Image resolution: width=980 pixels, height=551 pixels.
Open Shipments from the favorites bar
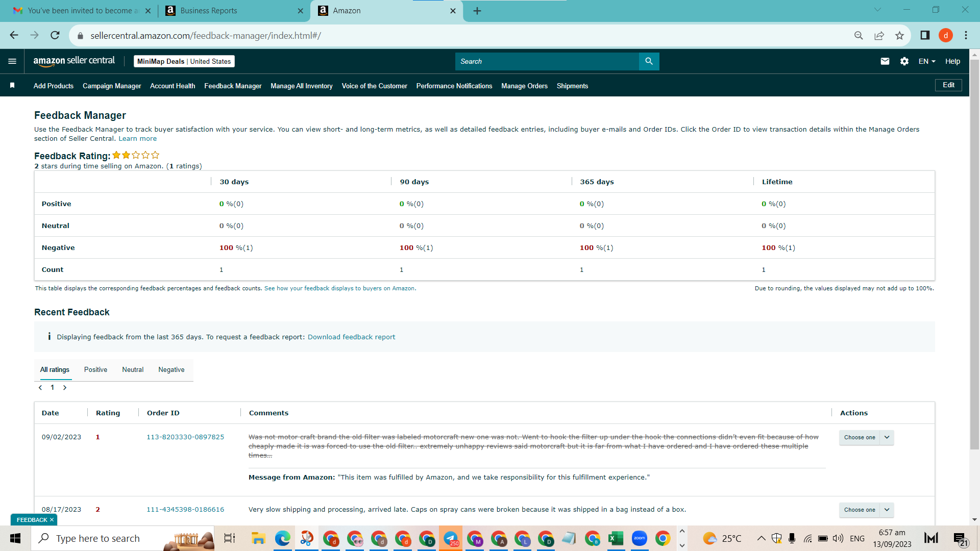point(572,86)
